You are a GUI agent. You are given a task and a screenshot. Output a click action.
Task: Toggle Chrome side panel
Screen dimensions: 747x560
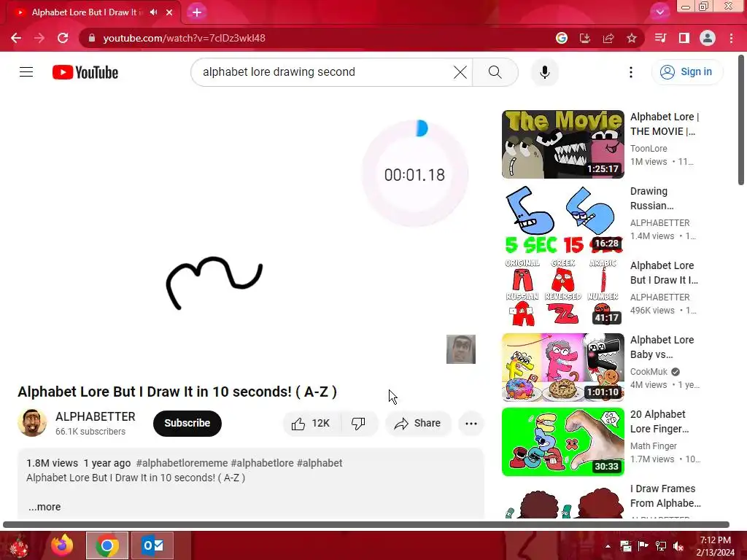coord(684,38)
